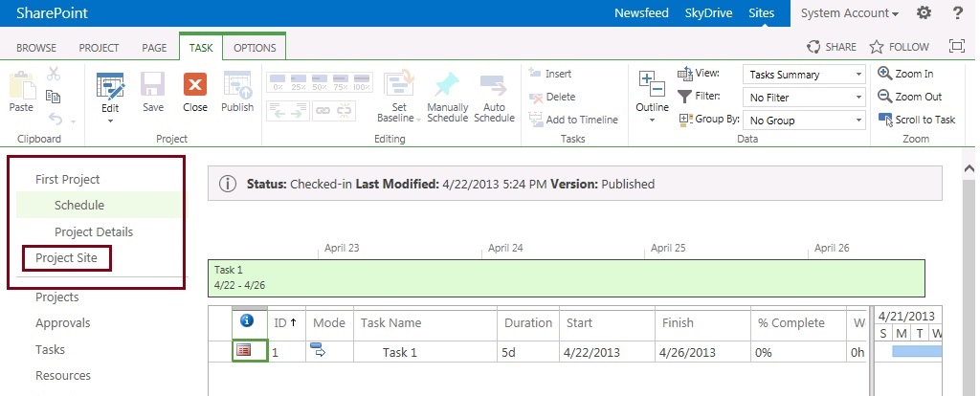
Task: Expand the Filter dropdown showing No Filter
Action: (x=804, y=98)
